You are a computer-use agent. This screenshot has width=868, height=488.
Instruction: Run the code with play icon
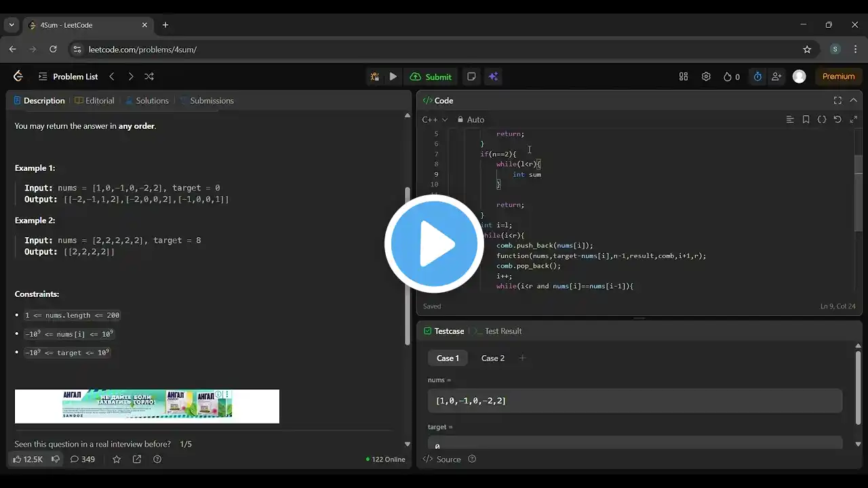(393, 77)
